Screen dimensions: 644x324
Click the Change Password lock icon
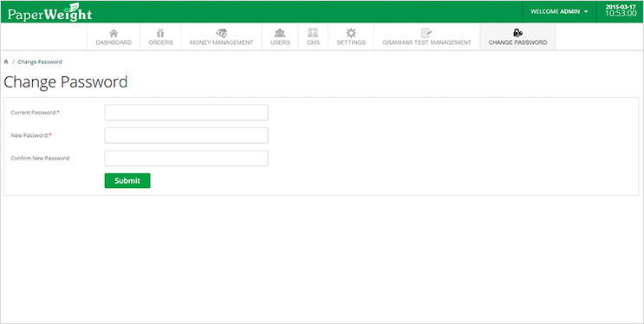[517, 33]
